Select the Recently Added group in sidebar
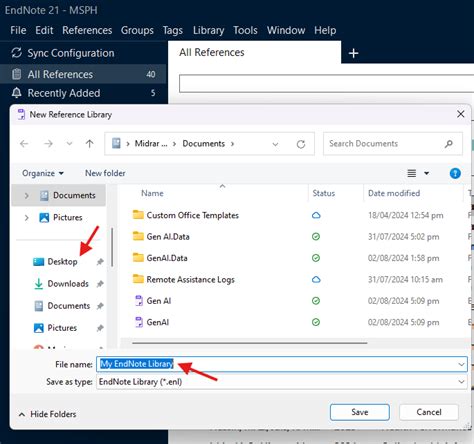This screenshot has width=474, height=444. tap(83, 93)
